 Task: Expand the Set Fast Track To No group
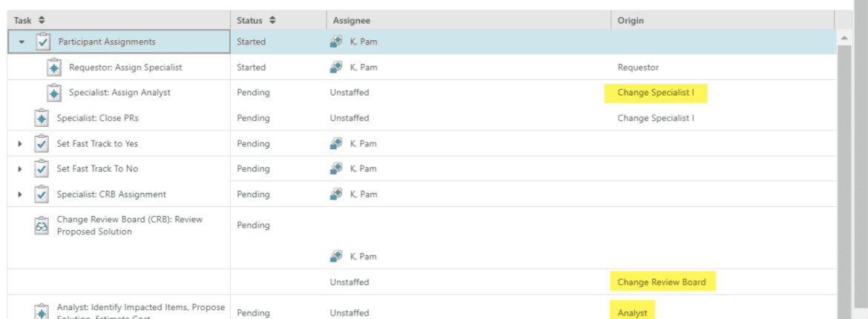[x=21, y=169]
